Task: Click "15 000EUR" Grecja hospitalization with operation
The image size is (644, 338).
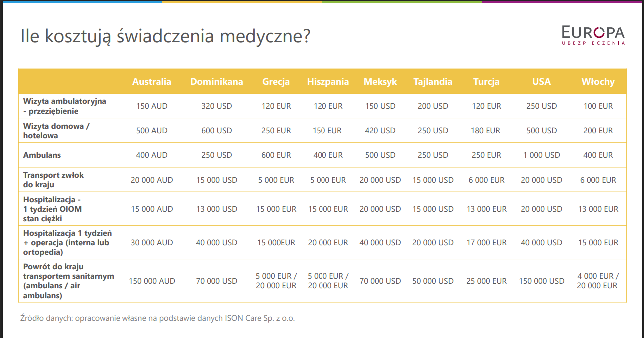Action: point(276,242)
